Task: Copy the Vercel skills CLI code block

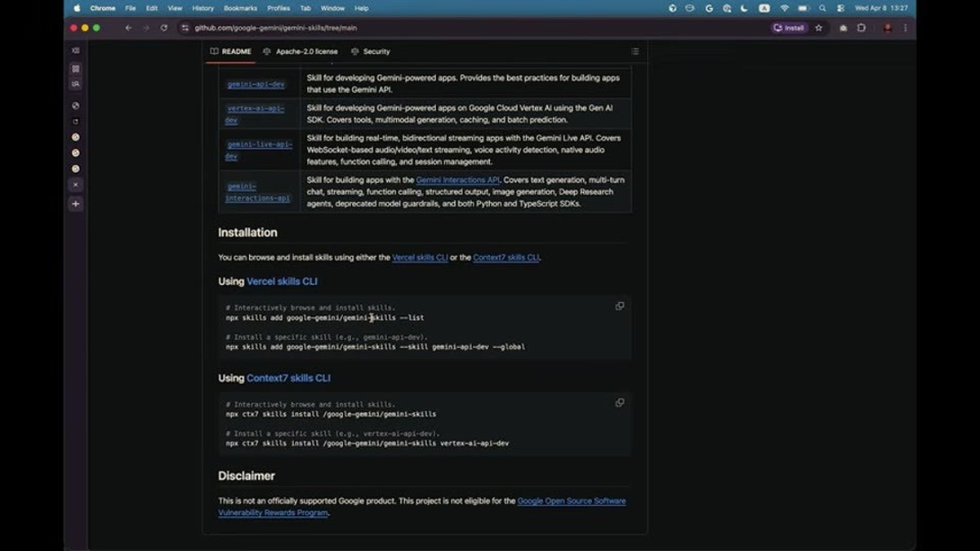Action: point(620,306)
